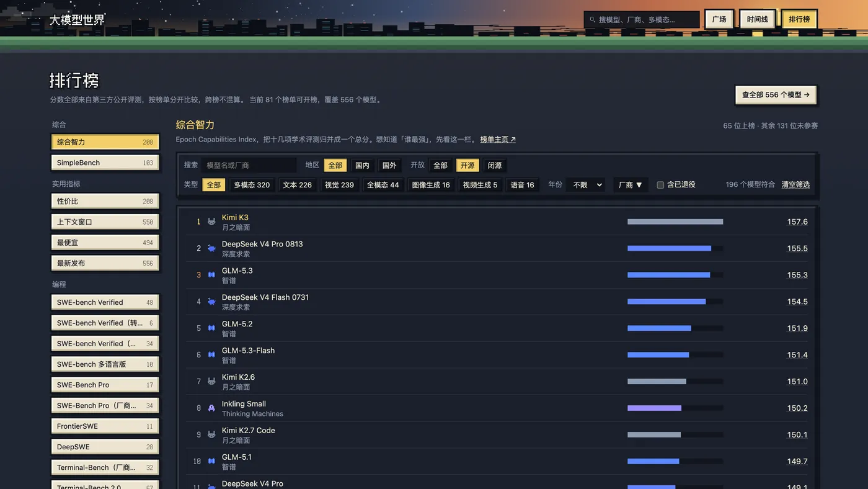Click the Kimi K2.7 Code model name

249,431
